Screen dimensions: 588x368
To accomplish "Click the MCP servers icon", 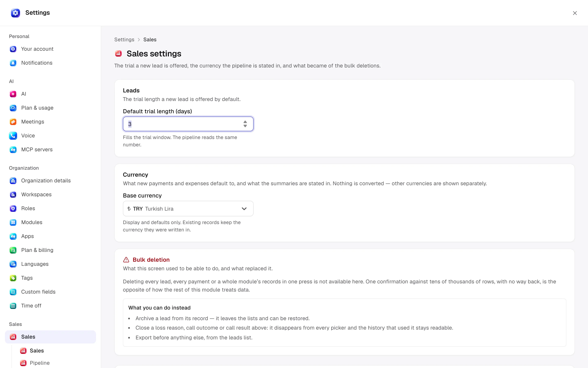I will [x=13, y=149].
